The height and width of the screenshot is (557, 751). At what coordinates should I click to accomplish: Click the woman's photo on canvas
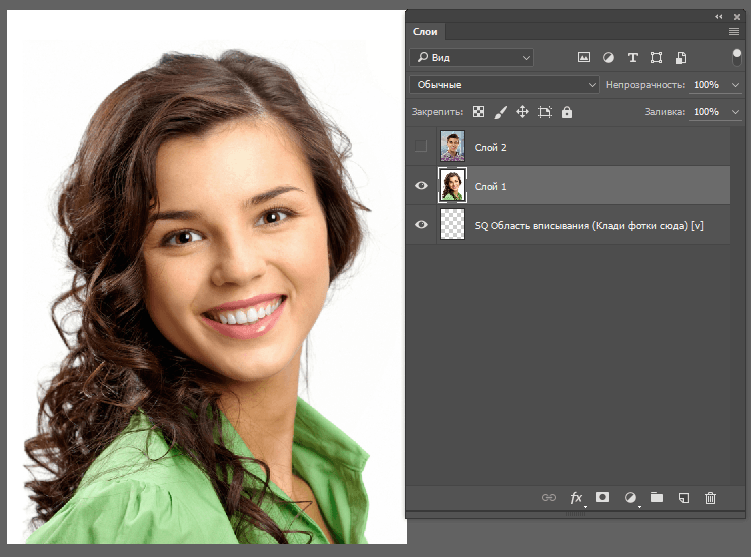(x=207, y=277)
